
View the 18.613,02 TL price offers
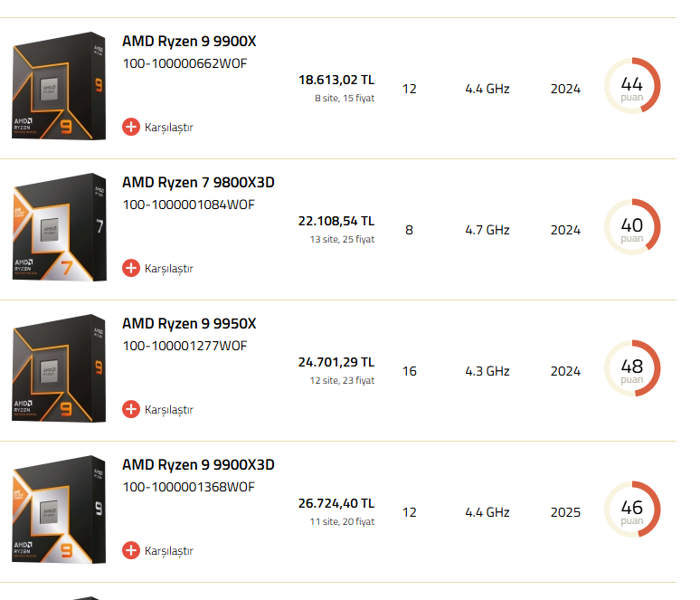[x=336, y=80]
